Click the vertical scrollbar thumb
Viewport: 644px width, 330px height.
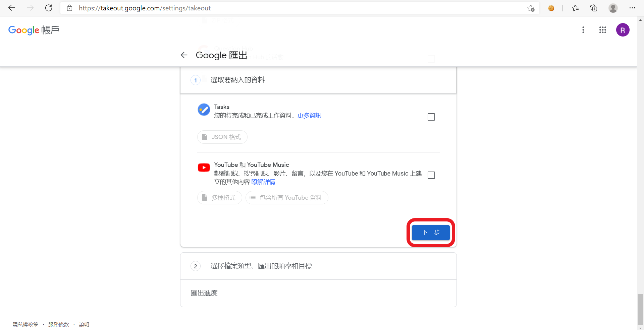640,309
